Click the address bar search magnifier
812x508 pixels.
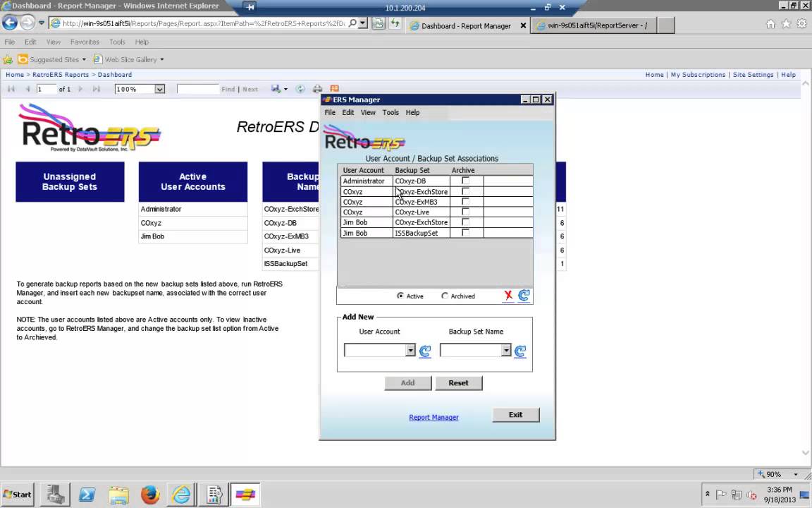point(352,23)
